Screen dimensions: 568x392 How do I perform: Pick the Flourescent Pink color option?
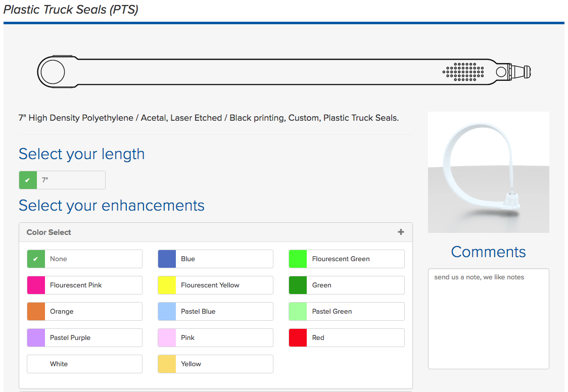85,285
